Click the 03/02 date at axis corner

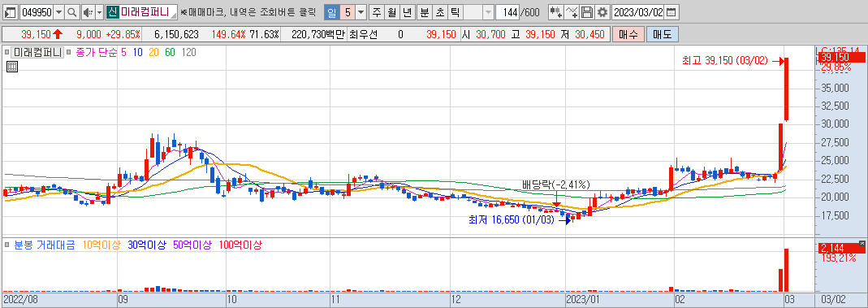833,300
